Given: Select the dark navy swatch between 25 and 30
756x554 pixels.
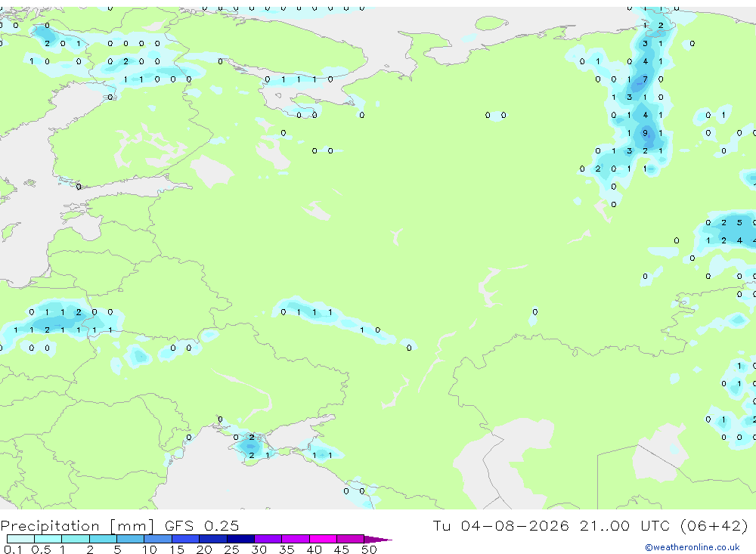Looking at the screenshot, I should pyautogui.click(x=240, y=539).
